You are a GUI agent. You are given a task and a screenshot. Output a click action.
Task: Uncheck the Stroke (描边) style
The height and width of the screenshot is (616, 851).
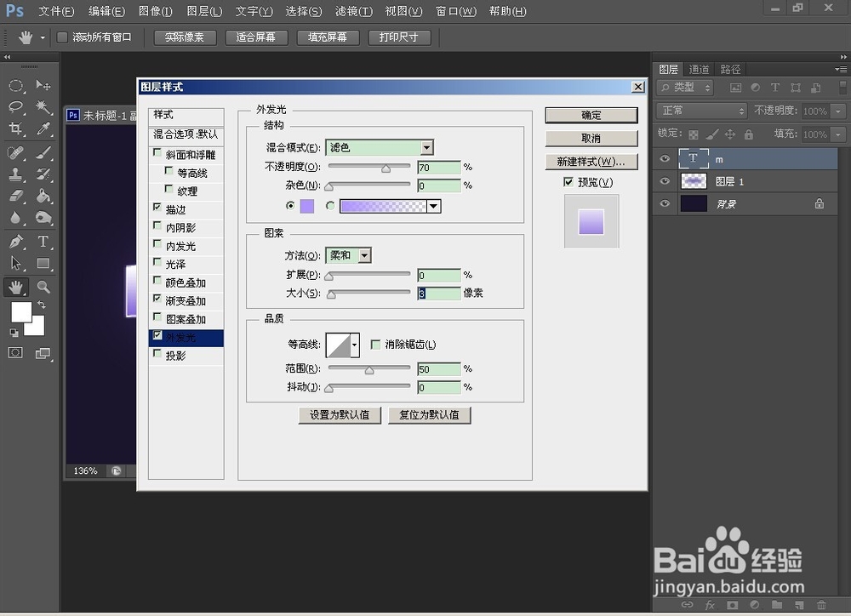pos(157,208)
